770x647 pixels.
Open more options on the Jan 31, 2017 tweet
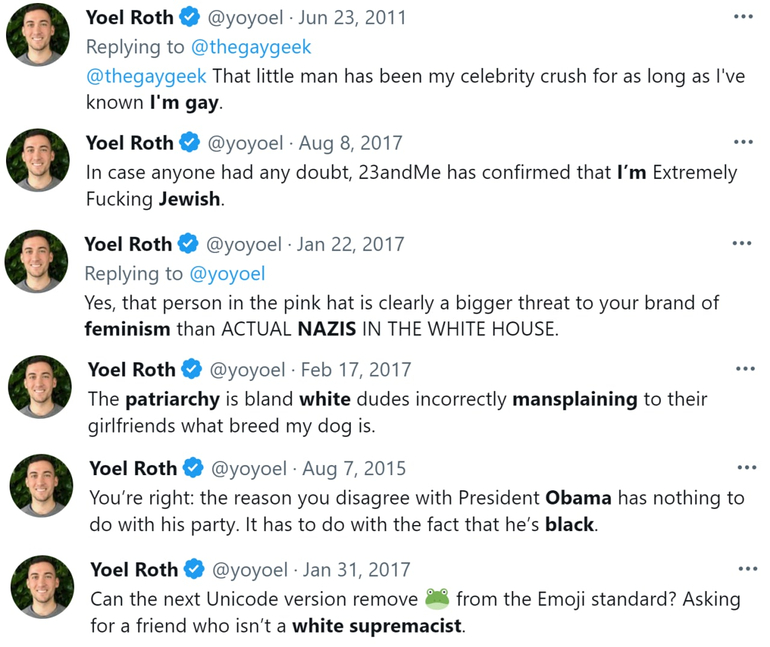point(747,569)
